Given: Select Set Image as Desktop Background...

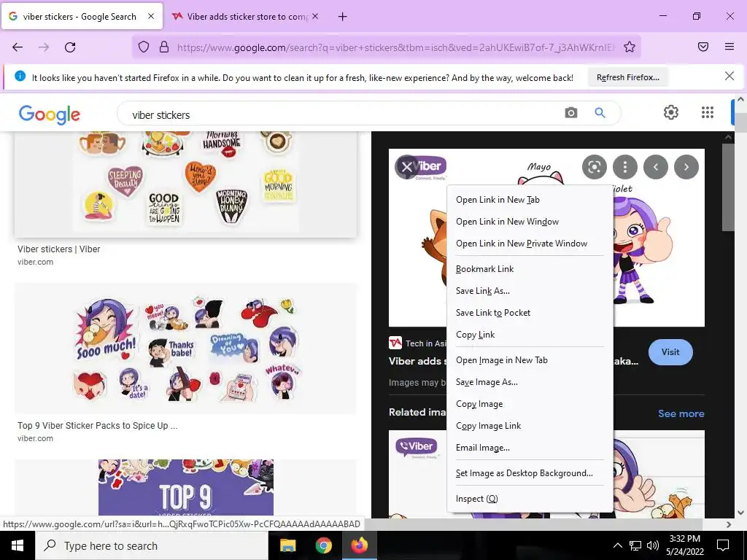Looking at the screenshot, I should pyautogui.click(x=530, y=473).
